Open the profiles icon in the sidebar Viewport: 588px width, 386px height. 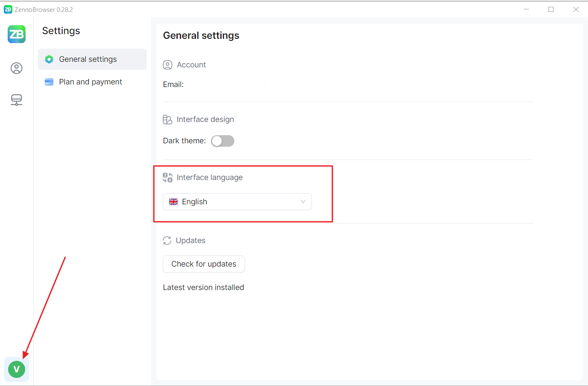(x=17, y=68)
